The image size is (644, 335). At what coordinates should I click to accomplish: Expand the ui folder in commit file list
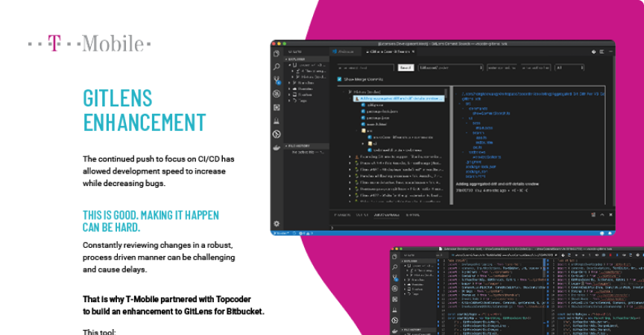[x=363, y=144]
